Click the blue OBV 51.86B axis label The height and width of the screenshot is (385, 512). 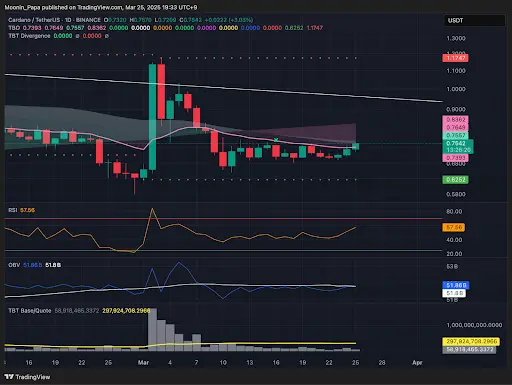pyautogui.click(x=456, y=285)
